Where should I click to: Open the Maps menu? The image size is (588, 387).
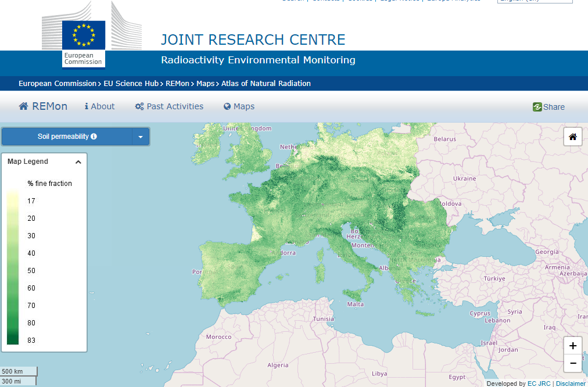pos(239,106)
